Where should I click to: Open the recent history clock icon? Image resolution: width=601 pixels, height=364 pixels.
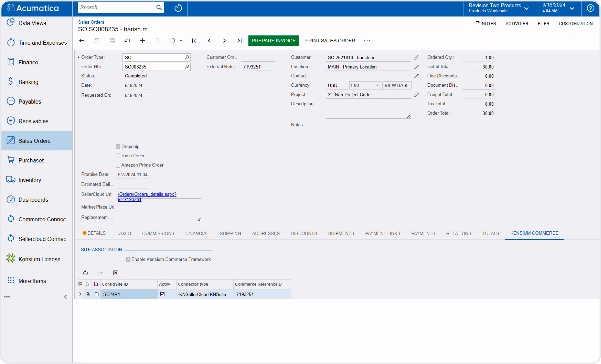178,8
